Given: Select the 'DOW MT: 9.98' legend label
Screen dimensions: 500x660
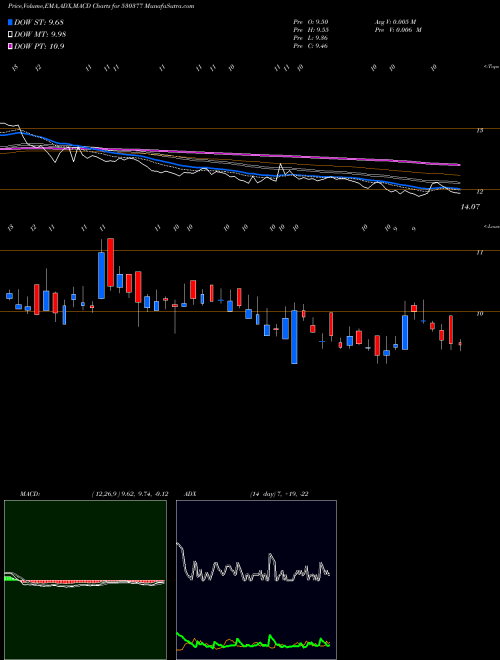Looking at the screenshot, I should tap(40, 35).
